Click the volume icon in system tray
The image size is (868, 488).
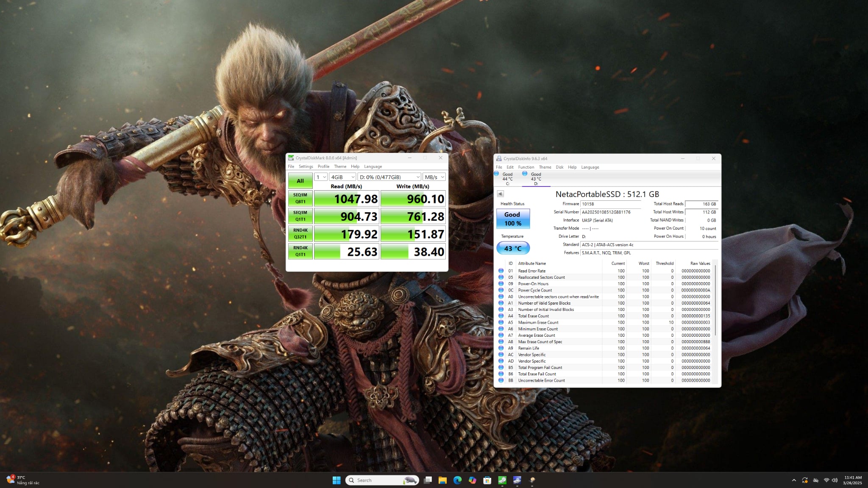tap(835, 480)
